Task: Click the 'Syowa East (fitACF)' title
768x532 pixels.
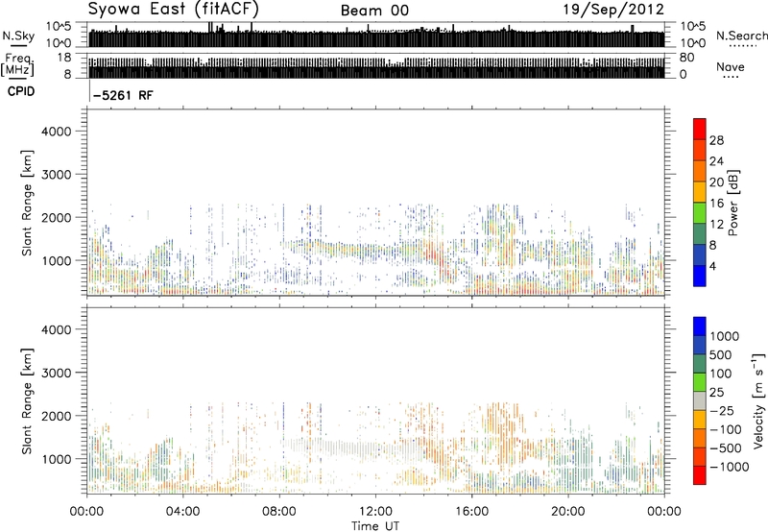Action: coord(173,10)
